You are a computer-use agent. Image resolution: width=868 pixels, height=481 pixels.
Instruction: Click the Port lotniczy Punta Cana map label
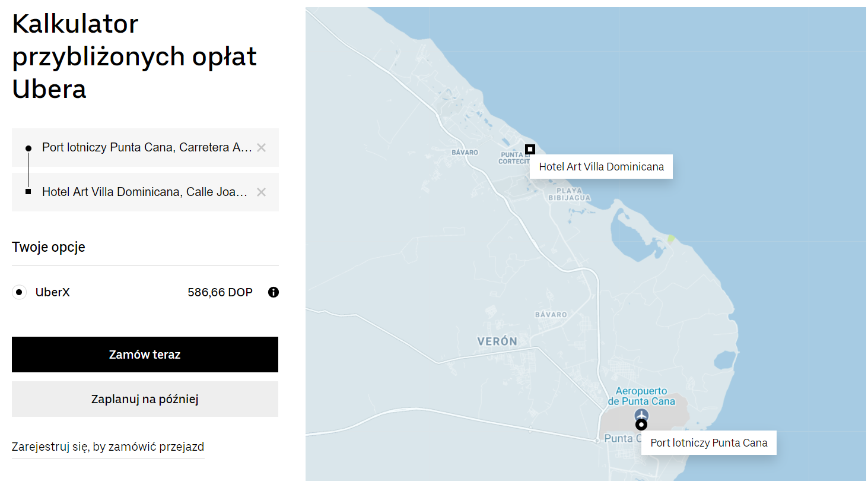[x=708, y=443]
